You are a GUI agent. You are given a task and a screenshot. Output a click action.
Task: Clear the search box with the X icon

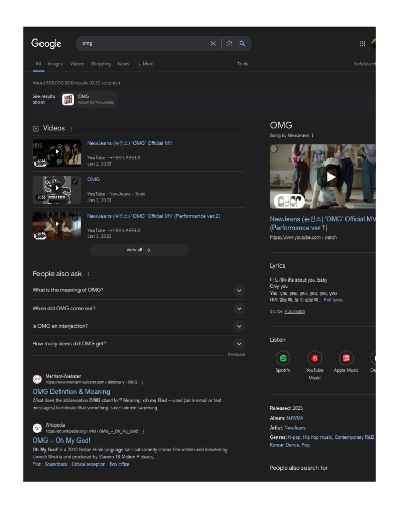213,44
